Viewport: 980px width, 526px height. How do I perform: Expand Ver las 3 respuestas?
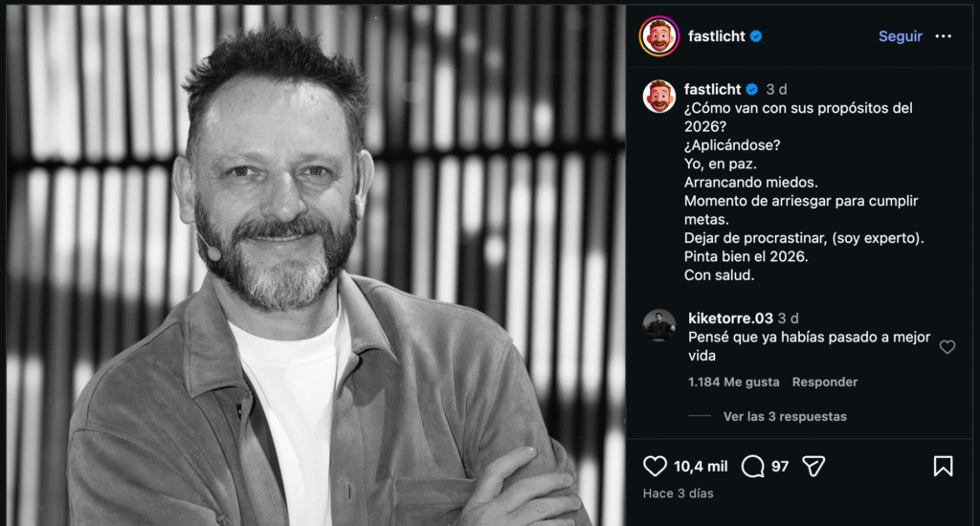784,416
